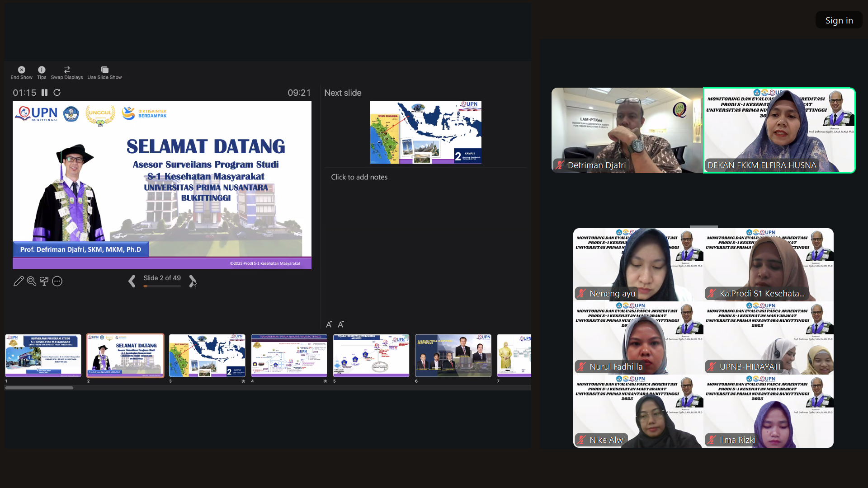Toggle black screen presenter icon
This screenshot has height=488, width=868.
[x=44, y=281]
